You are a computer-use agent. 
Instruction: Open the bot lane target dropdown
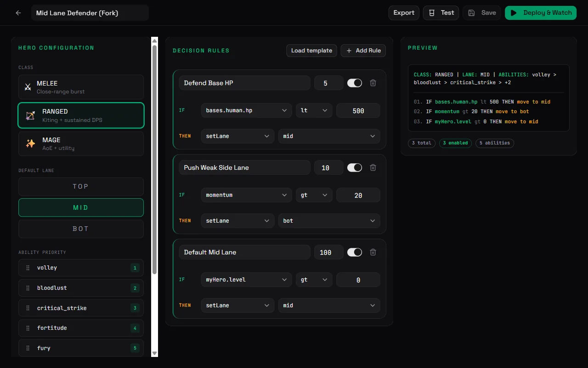(x=329, y=221)
